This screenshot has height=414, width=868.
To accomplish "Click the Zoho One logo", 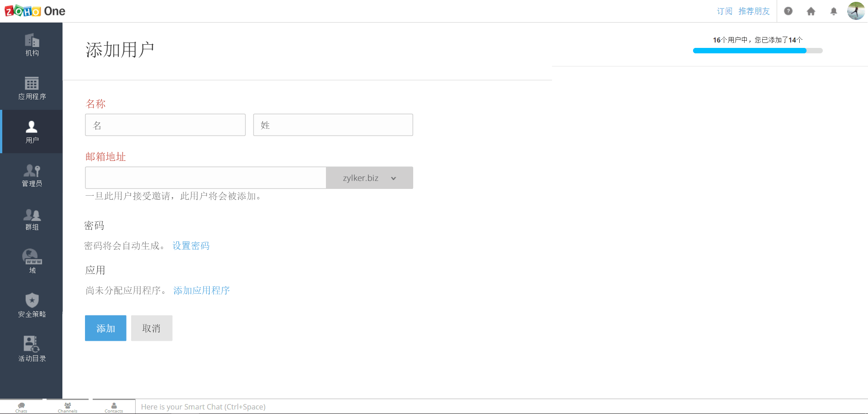I will (x=35, y=11).
